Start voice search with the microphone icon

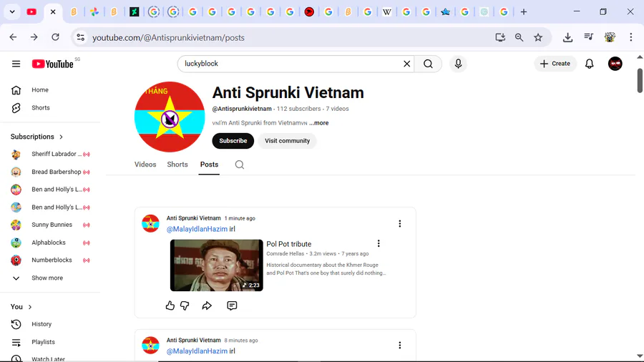tap(458, 64)
